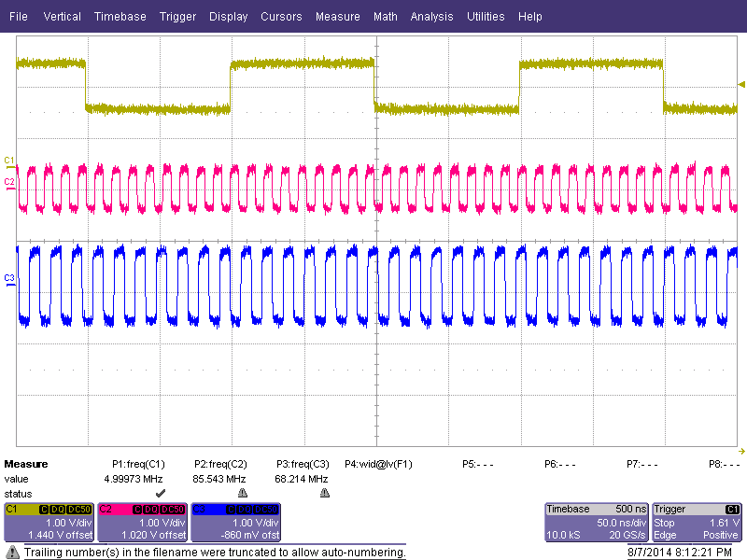The height and width of the screenshot is (560, 747).
Task: Open the Cursors menu
Action: pos(281,16)
